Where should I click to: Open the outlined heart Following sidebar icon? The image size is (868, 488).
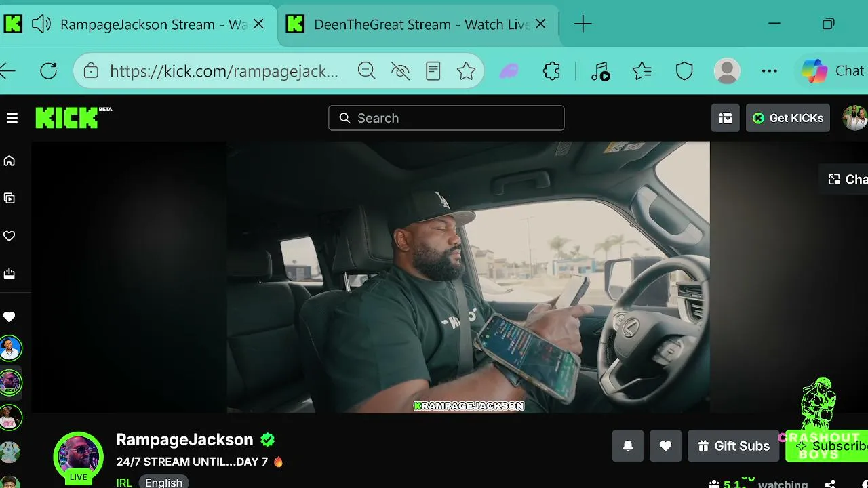9,236
